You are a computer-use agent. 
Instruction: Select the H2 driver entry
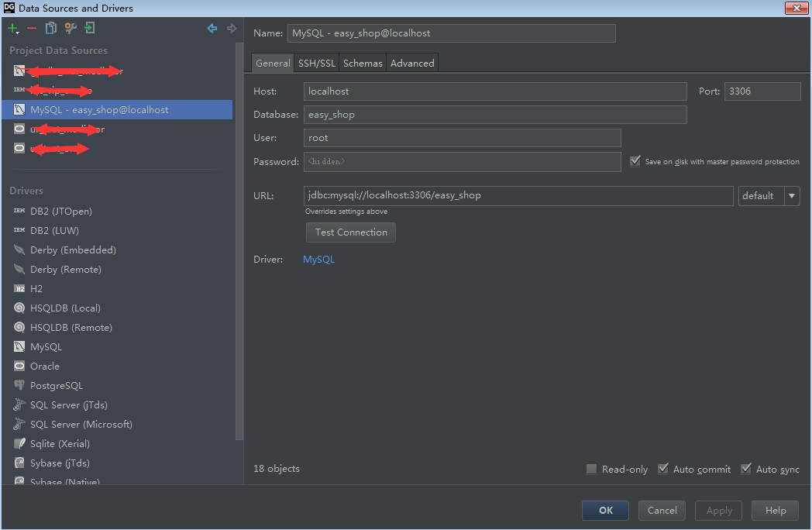point(36,288)
